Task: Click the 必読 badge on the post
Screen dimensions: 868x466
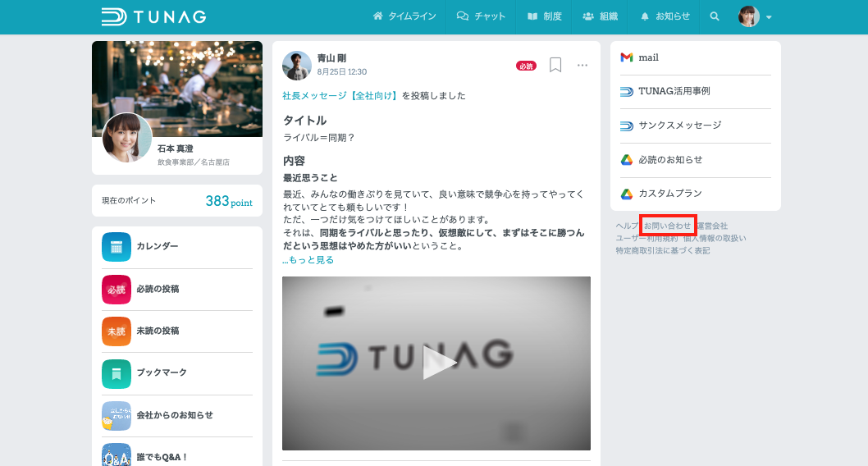Action: tap(526, 66)
